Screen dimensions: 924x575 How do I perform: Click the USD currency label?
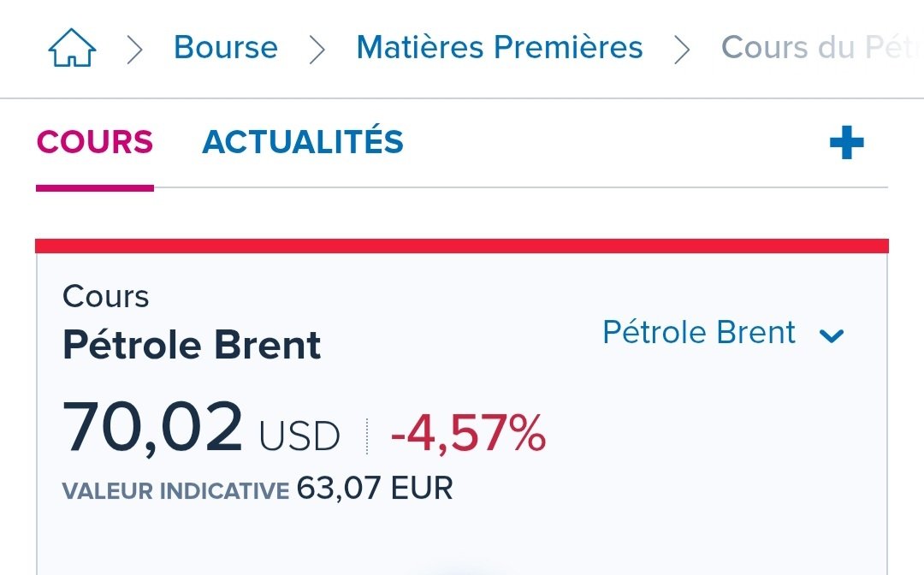299,436
